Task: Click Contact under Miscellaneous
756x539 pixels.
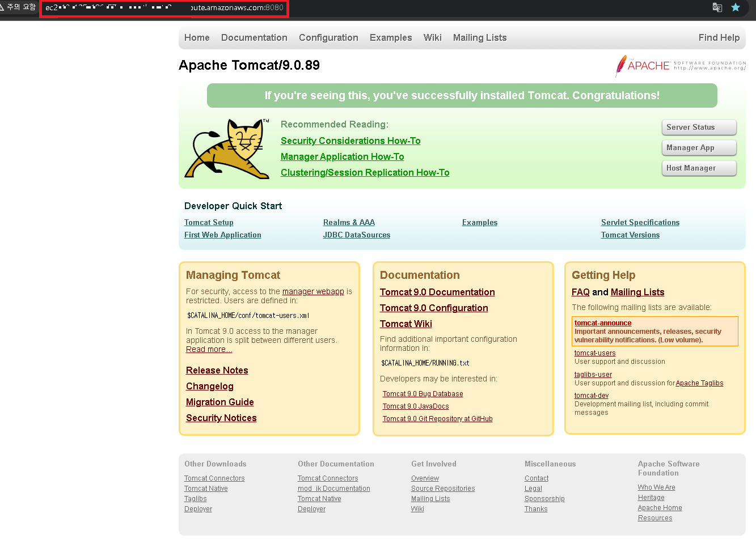Action: click(537, 478)
